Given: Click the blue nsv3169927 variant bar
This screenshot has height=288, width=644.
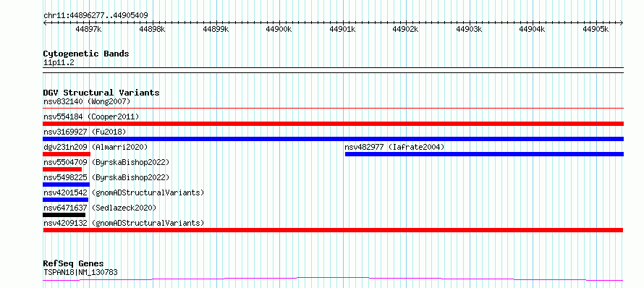Looking at the screenshot, I should click(x=333, y=139).
